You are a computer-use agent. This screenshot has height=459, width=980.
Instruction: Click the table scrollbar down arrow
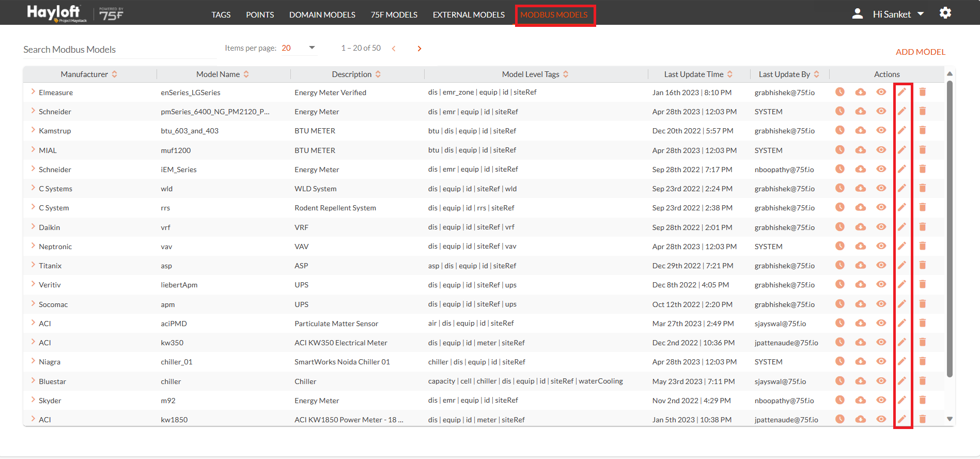click(x=950, y=419)
